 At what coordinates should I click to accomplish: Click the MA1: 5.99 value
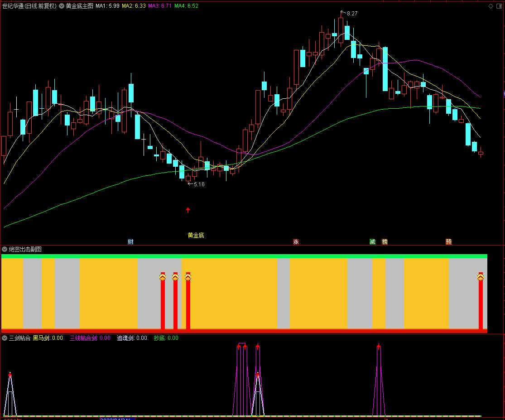108,6
